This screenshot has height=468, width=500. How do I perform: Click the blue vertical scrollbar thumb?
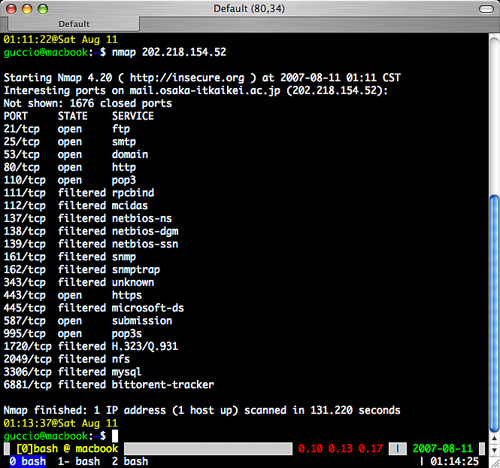click(x=494, y=313)
